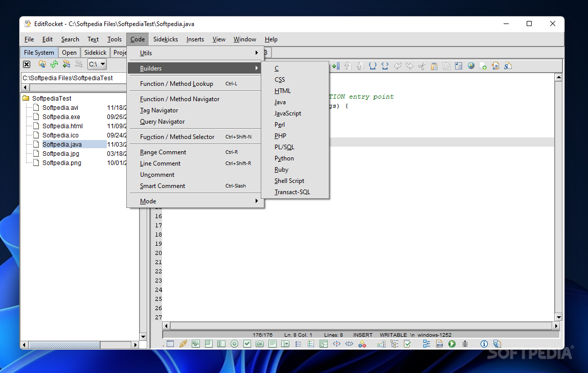Screen dimensions: 588x373
Task: Go up to the parent folder
Action: pyautogui.click(x=42, y=64)
